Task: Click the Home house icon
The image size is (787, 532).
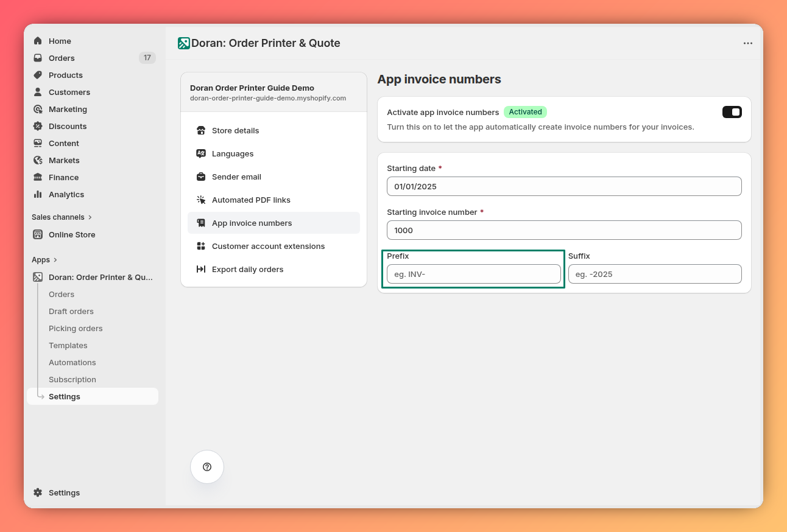Action: pyautogui.click(x=38, y=41)
